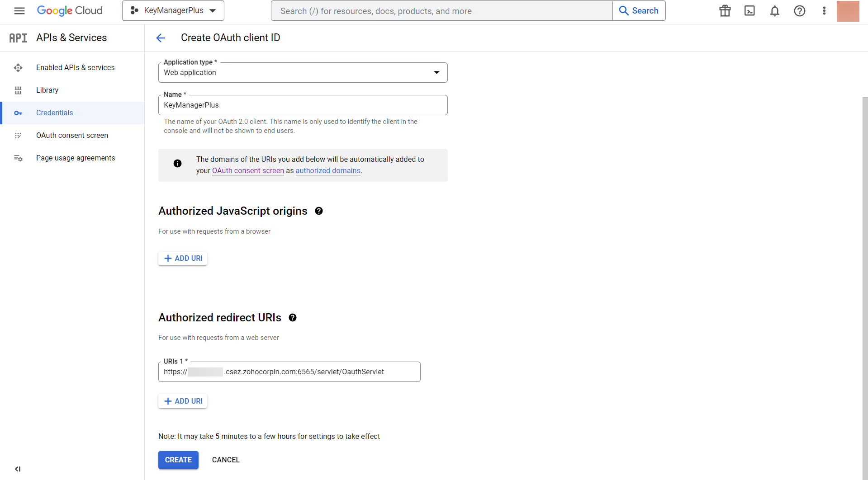Open your Google account avatar
The image size is (868, 480).
click(x=848, y=11)
